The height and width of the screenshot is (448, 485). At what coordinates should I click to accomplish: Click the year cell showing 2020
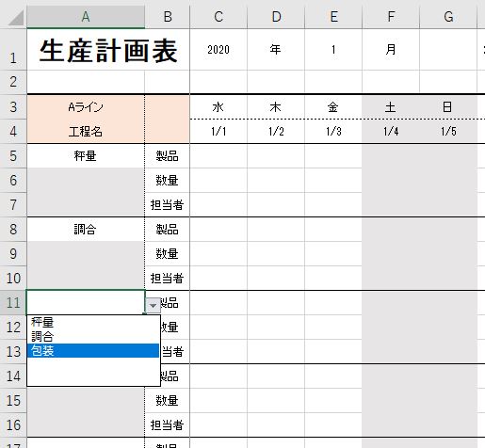[x=218, y=50]
